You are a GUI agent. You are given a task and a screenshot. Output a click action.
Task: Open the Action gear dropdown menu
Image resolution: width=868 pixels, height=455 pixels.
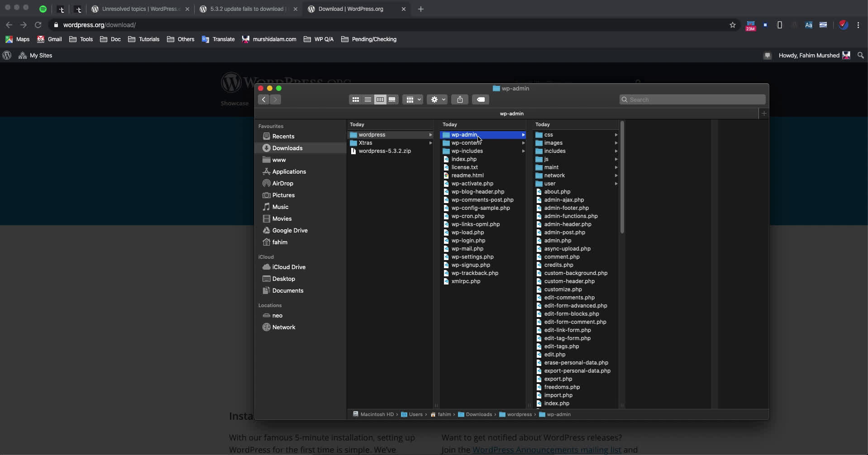[x=437, y=100]
